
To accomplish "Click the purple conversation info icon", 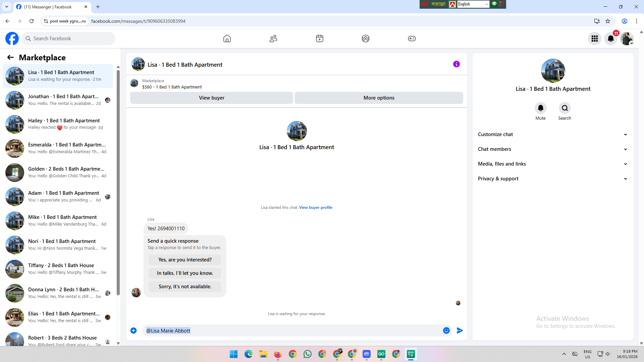I will tap(456, 64).
